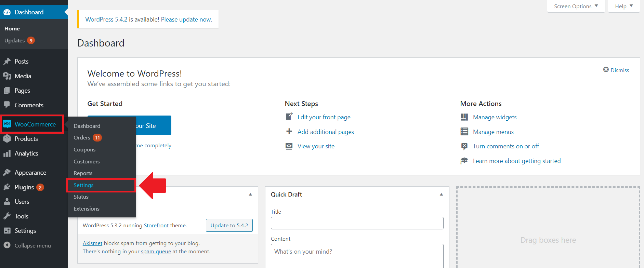The width and height of the screenshot is (644, 268).
Task: Select Orders in WooCommerce submenu
Action: (x=82, y=138)
